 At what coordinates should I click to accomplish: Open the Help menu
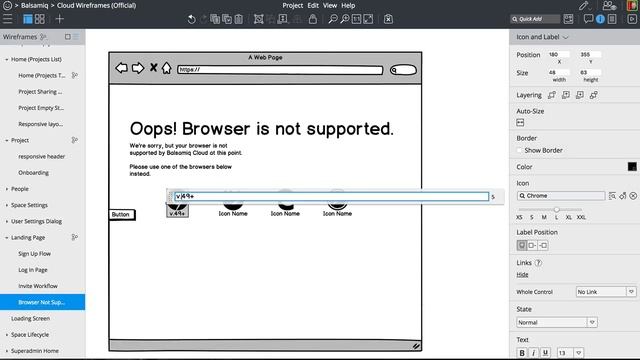point(348,5)
